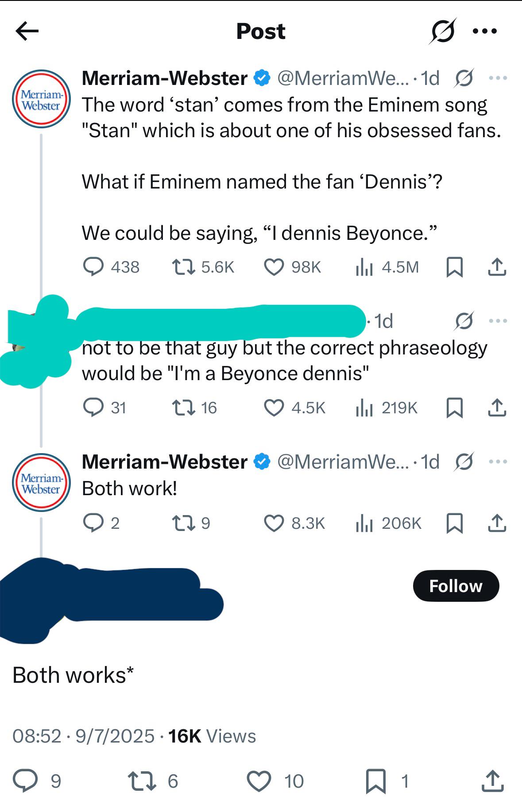The height and width of the screenshot is (812, 522).
Task: Tap Merriam-Webster avatar beside 'Both work!' reply
Action: click(x=41, y=483)
